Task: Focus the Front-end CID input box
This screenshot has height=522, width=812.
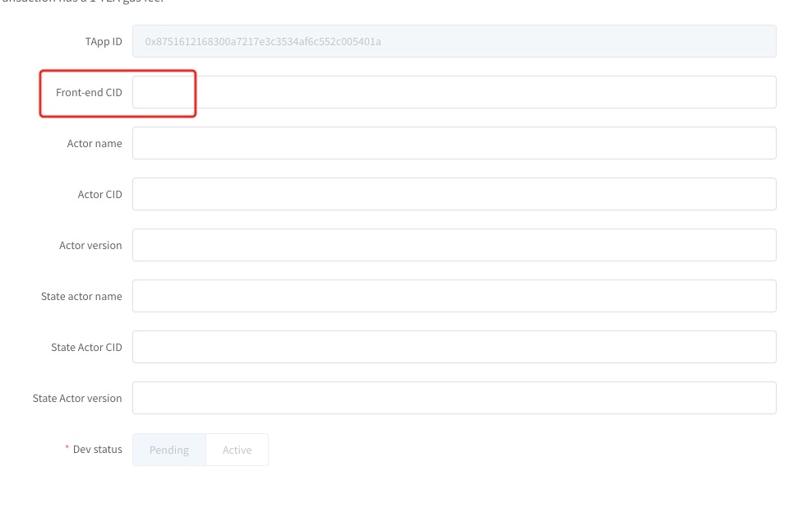Action: pos(454,92)
